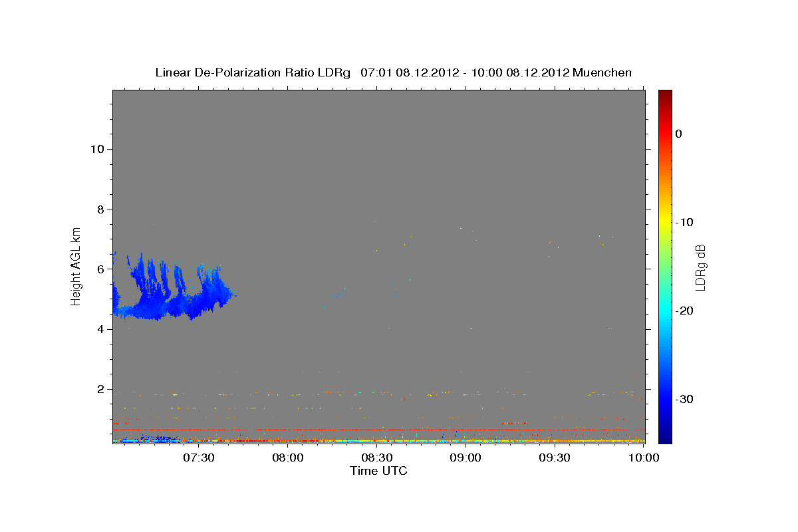Screen dimensions: 798x532
Task: Click the height tick label 2
Action: (x=100, y=389)
